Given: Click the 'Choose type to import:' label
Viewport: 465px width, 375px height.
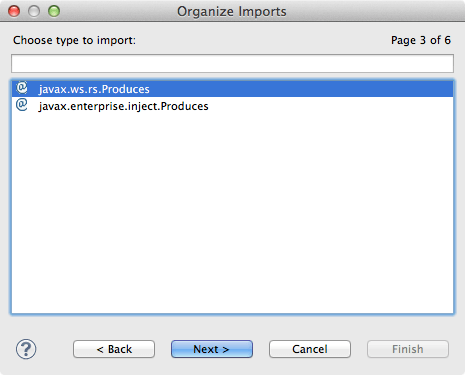Looking at the screenshot, I should (74, 40).
